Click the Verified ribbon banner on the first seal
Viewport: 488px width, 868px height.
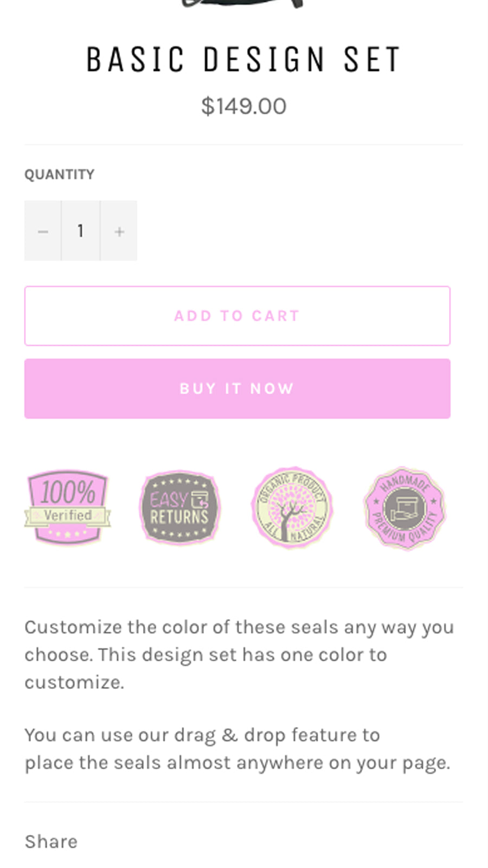pyautogui.click(x=67, y=515)
